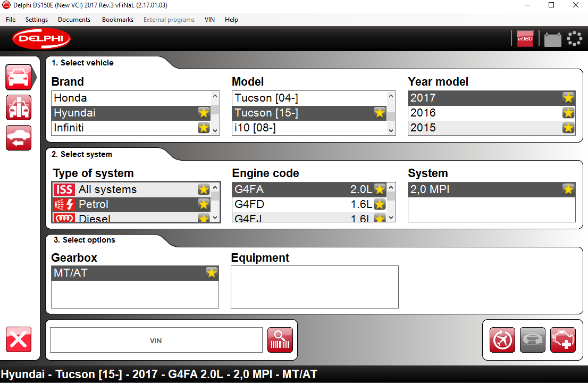Click the Brand list down arrow
This screenshot has width=588, height=383.
(x=215, y=130)
